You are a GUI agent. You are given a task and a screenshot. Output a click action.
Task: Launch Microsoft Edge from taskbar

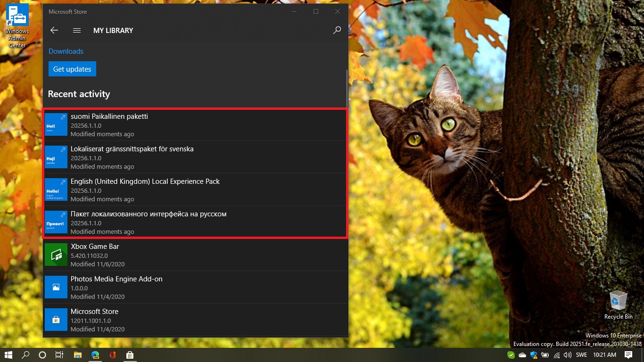95,355
